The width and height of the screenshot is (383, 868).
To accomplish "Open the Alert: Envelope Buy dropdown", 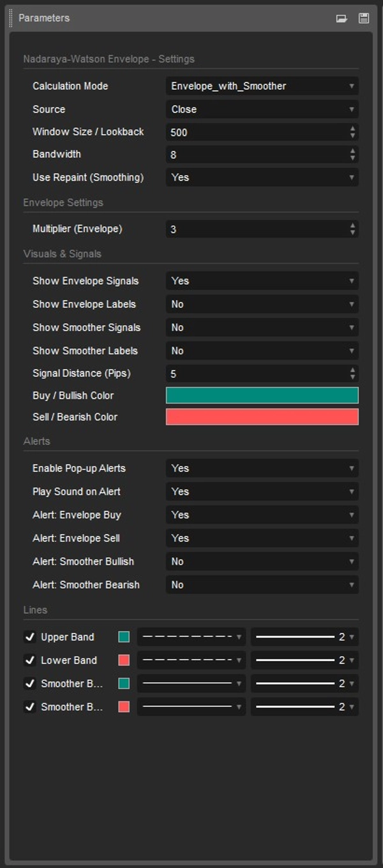I will (x=262, y=515).
